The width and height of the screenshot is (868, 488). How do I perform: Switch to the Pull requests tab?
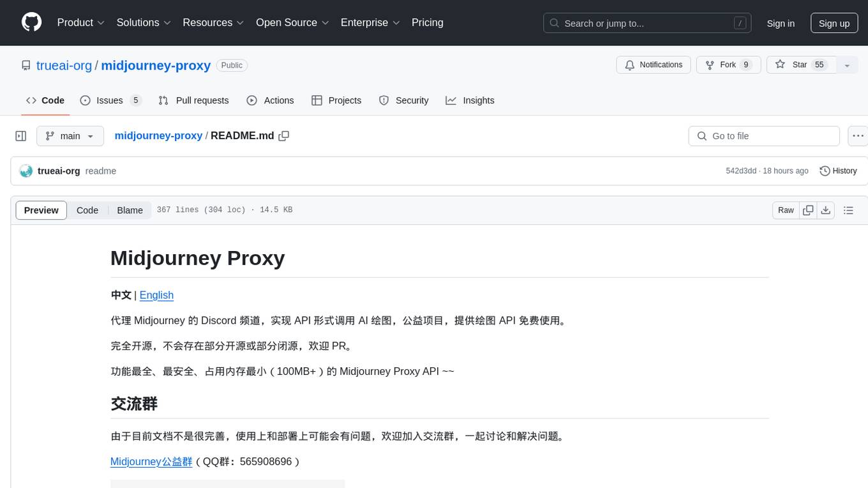[x=193, y=100]
